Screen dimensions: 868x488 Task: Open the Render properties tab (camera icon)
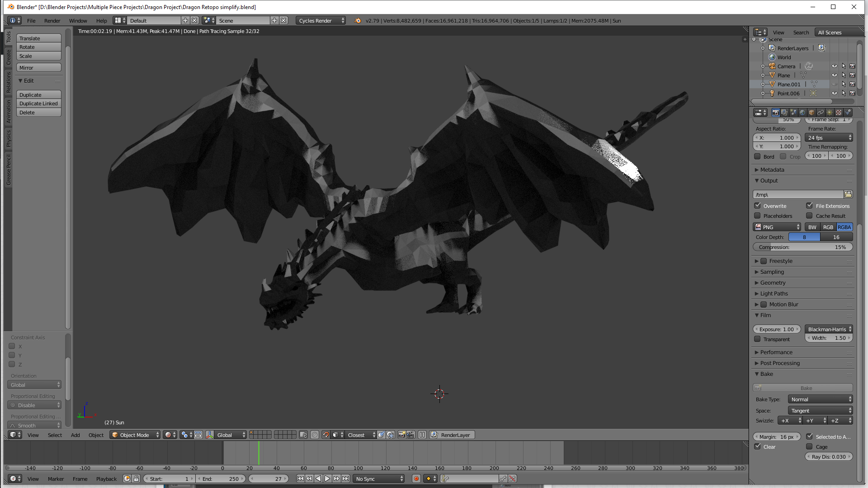coord(775,113)
